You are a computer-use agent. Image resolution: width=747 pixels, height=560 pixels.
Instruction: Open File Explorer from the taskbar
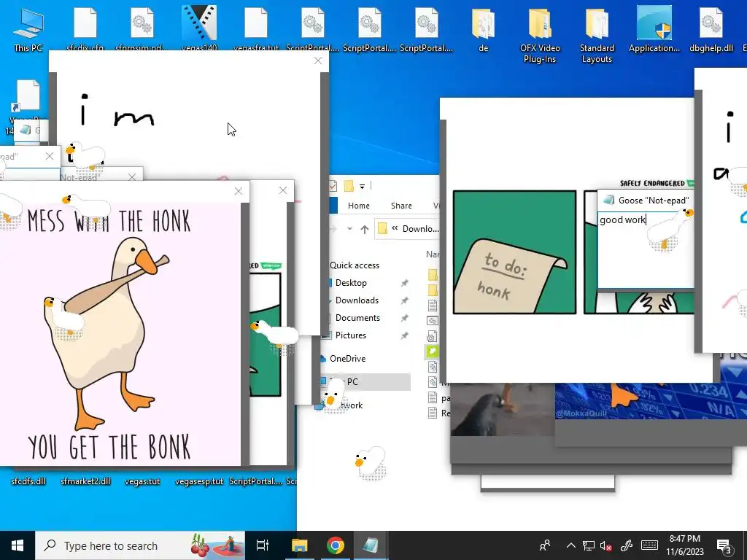tap(300, 545)
